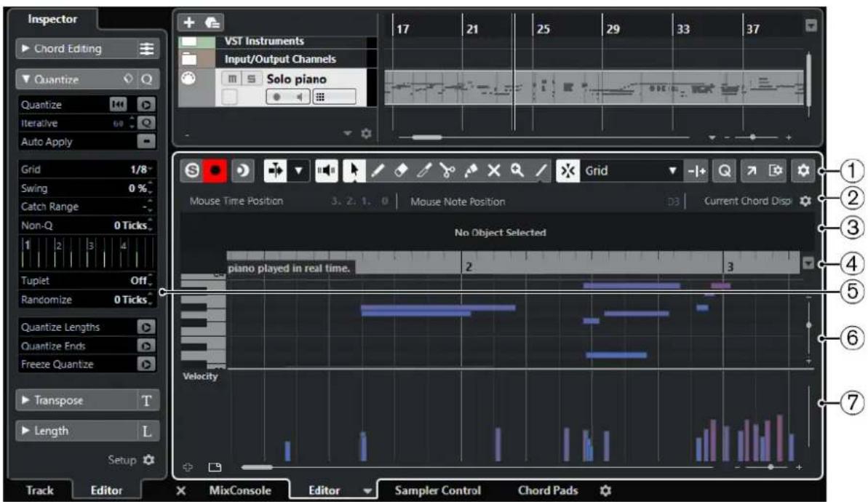Toggle the Auto Apply button
Image resolution: width=868 pixels, height=502 pixels.
click(146, 142)
